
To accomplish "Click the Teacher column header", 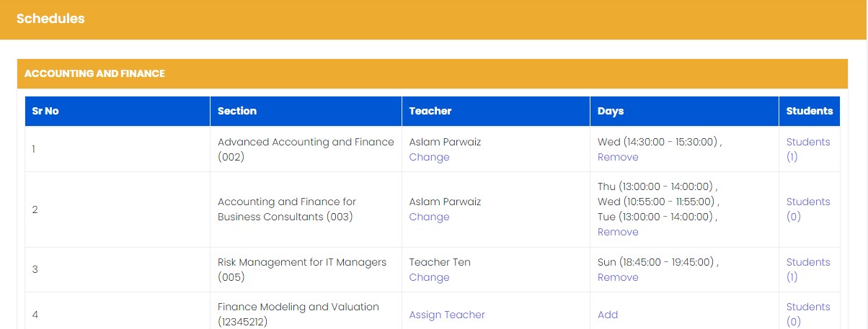I will [x=430, y=111].
